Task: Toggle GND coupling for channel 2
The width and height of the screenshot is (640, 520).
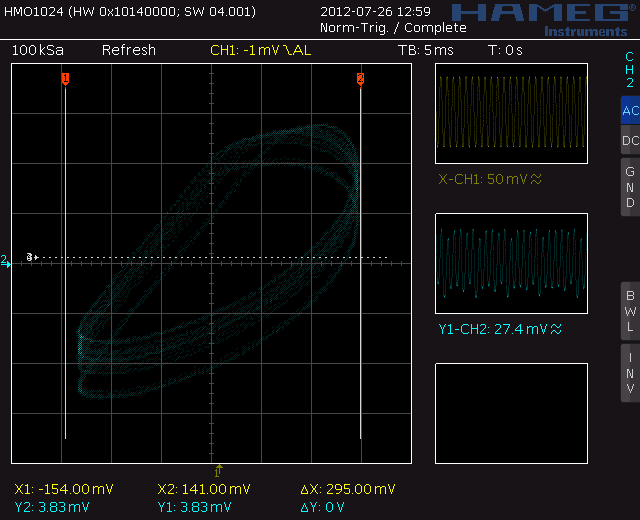Action: click(x=629, y=187)
